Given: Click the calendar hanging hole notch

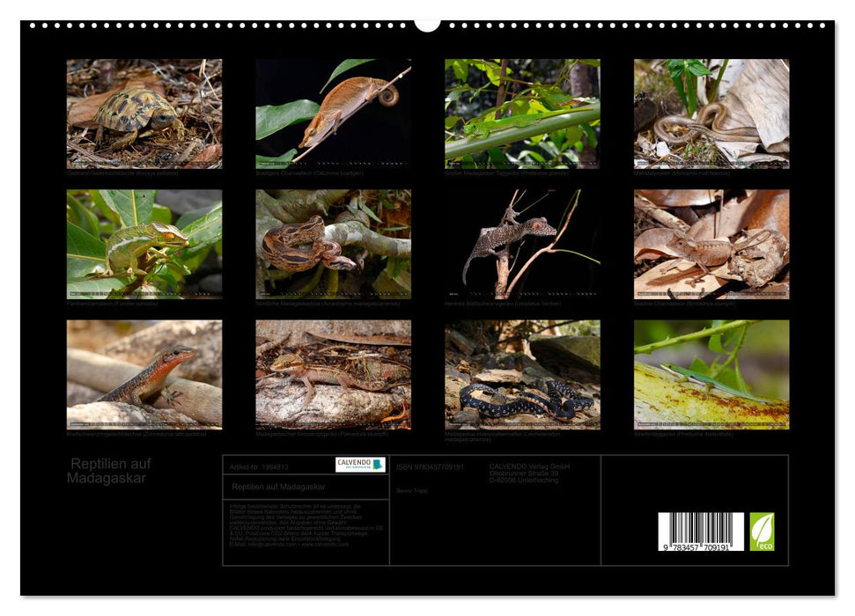Looking at the screenshot, I should pos(427,24).
